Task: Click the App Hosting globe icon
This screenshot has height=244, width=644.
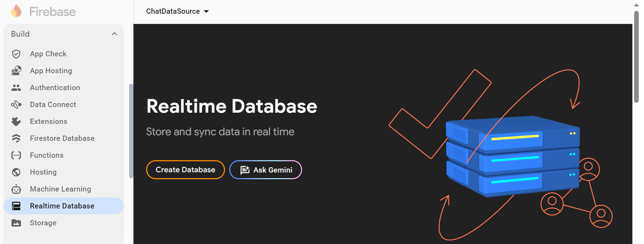Action: (16, 71)
